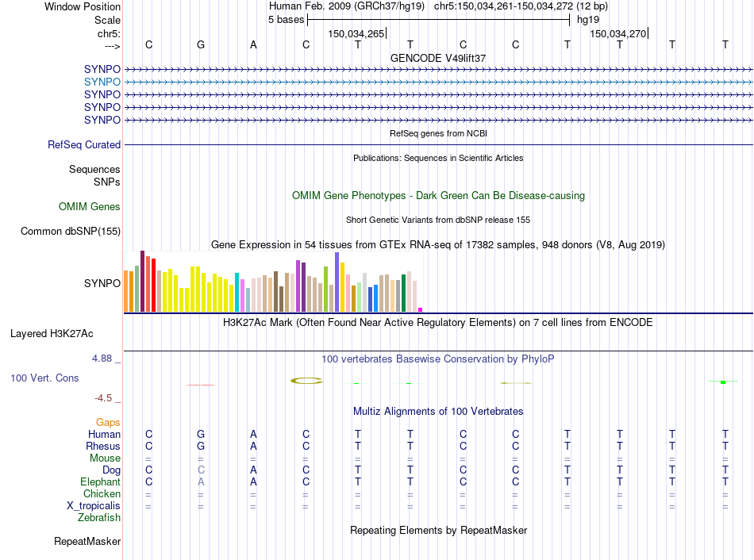
Task: Select the Rhesus species row label
Action: 103,446
